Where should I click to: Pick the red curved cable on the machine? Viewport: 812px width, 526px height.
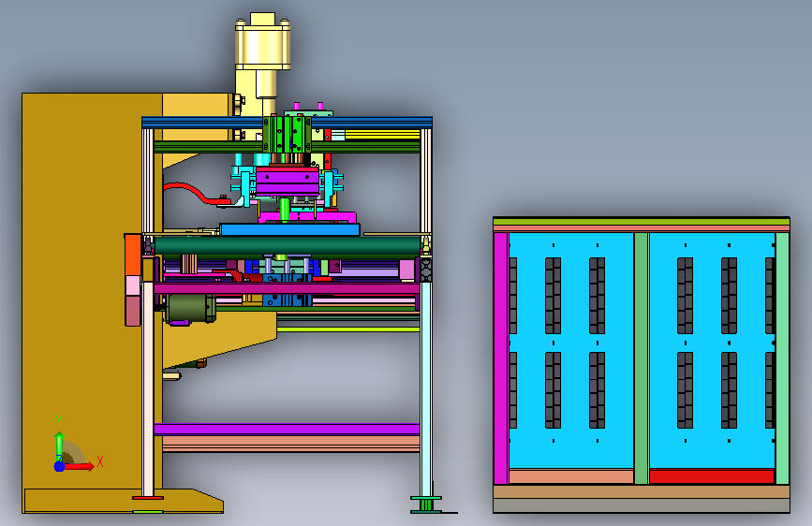tap(194, 193)
